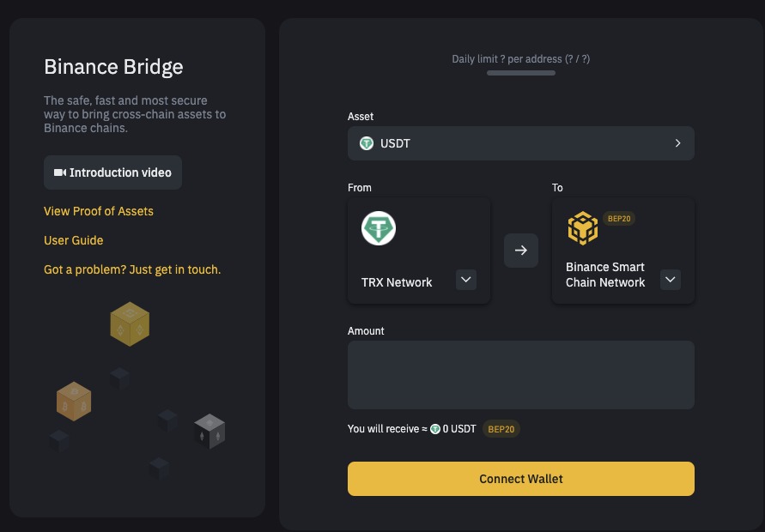Image resolution: width=765 pixels, height=532 pixels.
Task: Click the "Got a problem? Just get in touch" link
Action: (132, 269)
